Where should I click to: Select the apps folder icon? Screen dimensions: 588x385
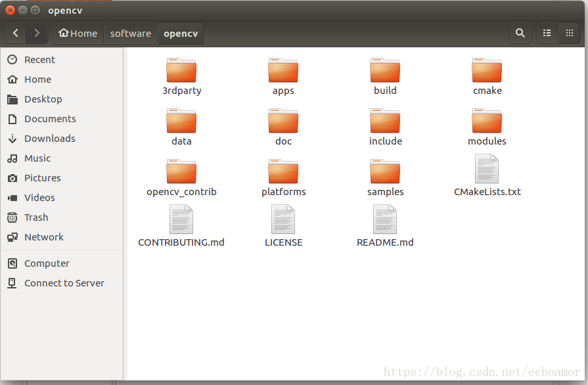(283, 70)
